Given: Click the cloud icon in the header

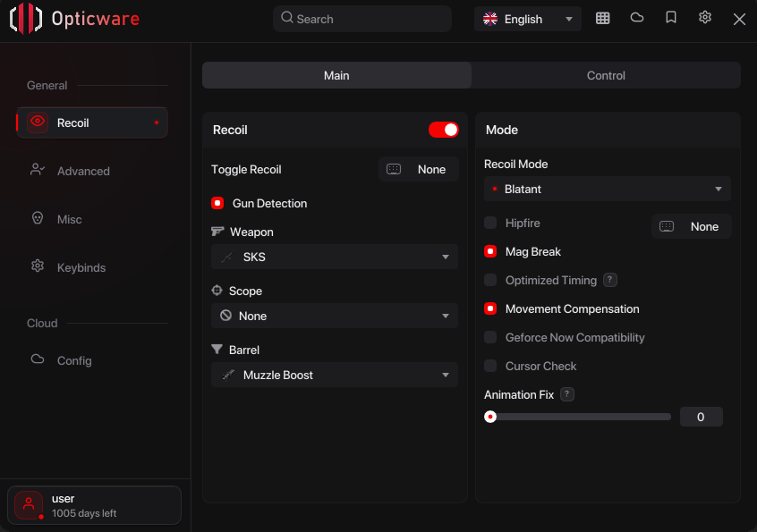Looking at the screenshot, I should point(637,18).
